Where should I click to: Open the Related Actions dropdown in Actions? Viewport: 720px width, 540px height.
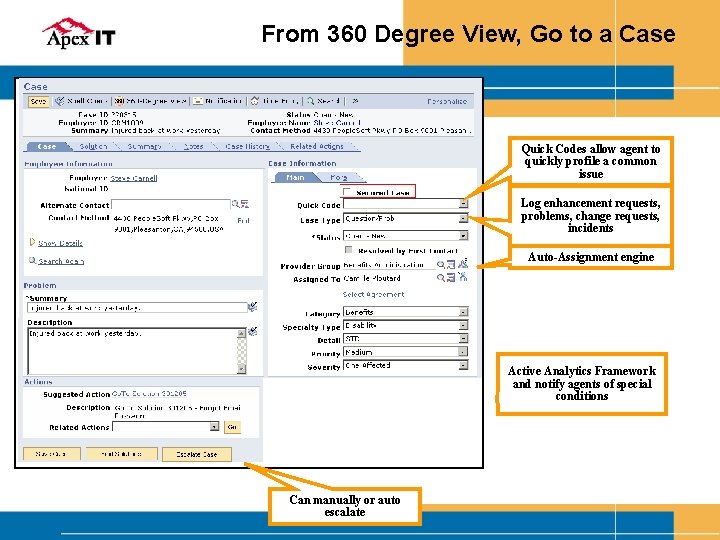tap(214, 427)
